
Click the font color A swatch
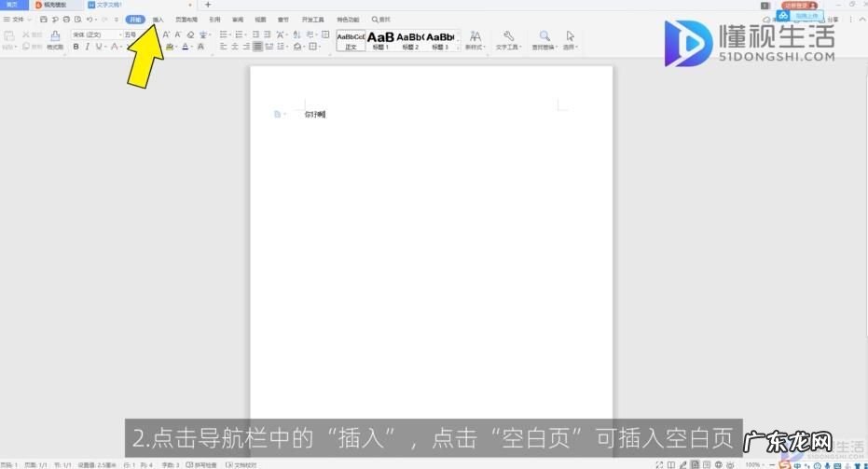[185, 47]
